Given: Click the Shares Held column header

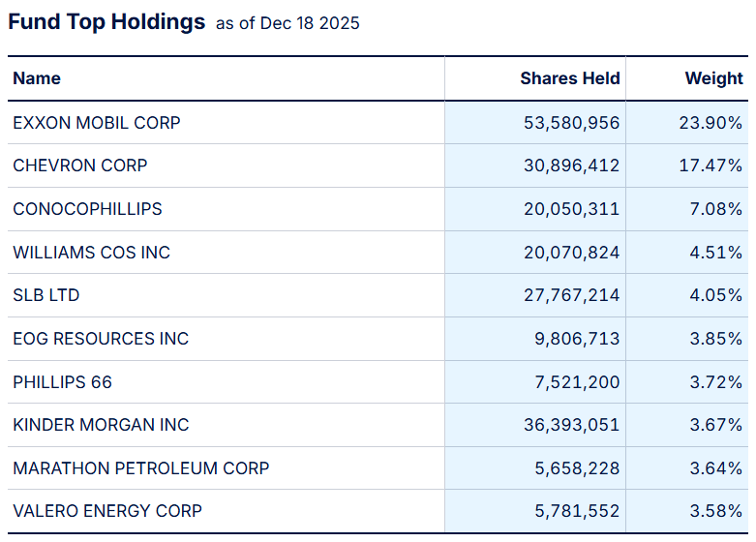Looking at the screenshot, I should [569, 78].
